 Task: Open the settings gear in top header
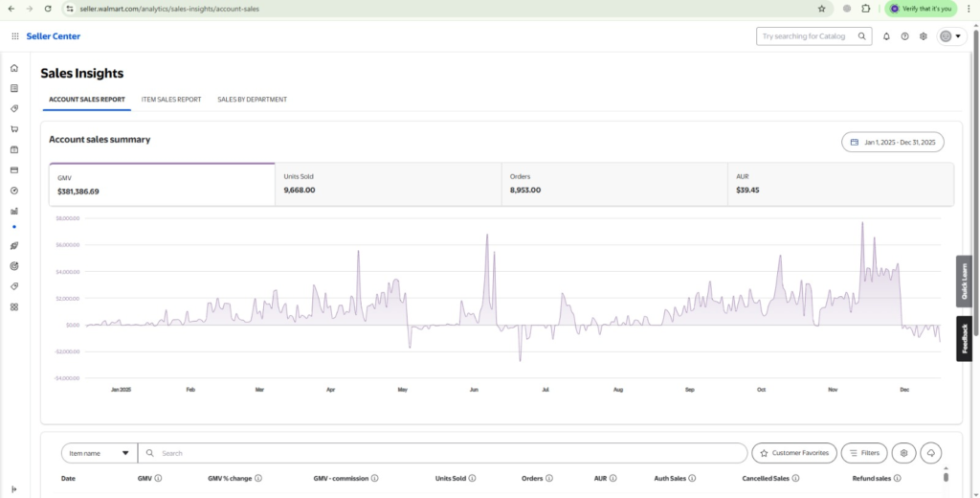tap(924, 36)
